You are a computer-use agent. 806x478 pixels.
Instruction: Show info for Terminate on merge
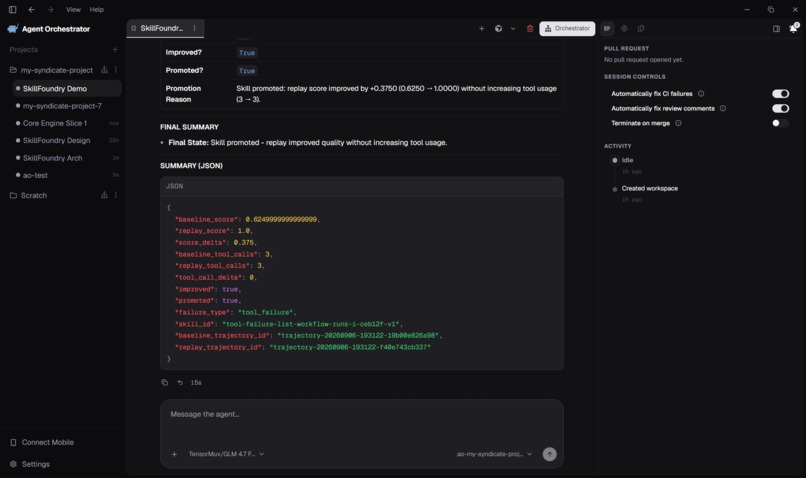pos(678,123)
